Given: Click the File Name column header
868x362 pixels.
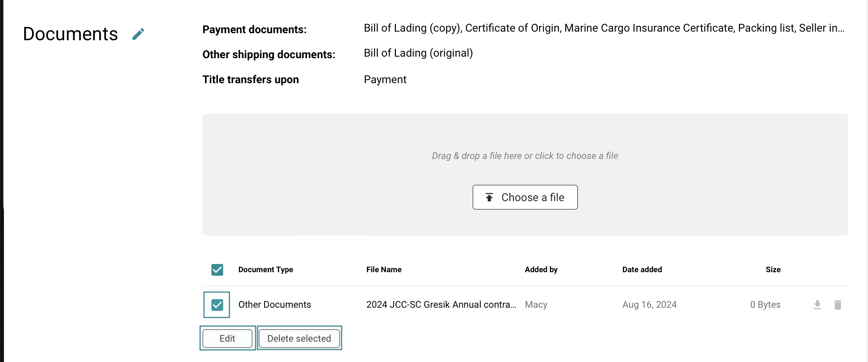Looking at the screenshot, I should pyautogui.click(x=384, y=270).
